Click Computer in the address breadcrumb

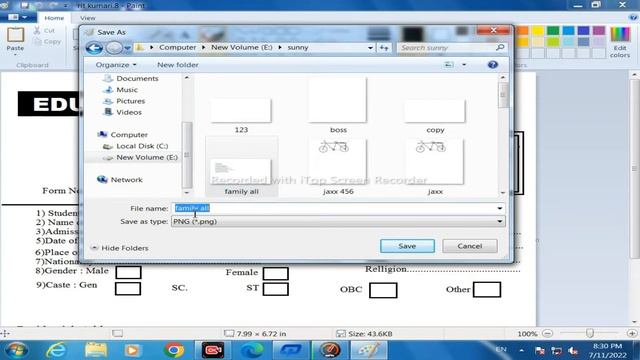(178, 47)
